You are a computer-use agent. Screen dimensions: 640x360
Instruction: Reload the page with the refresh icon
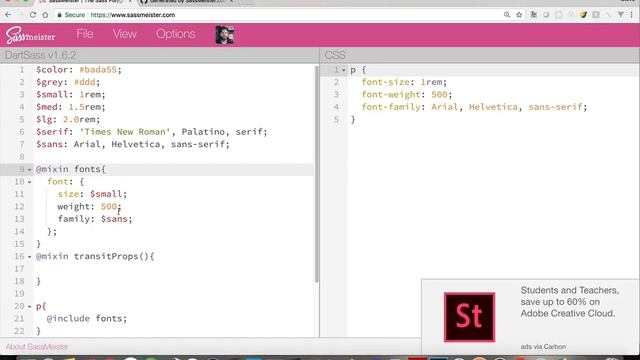[33, 15]
